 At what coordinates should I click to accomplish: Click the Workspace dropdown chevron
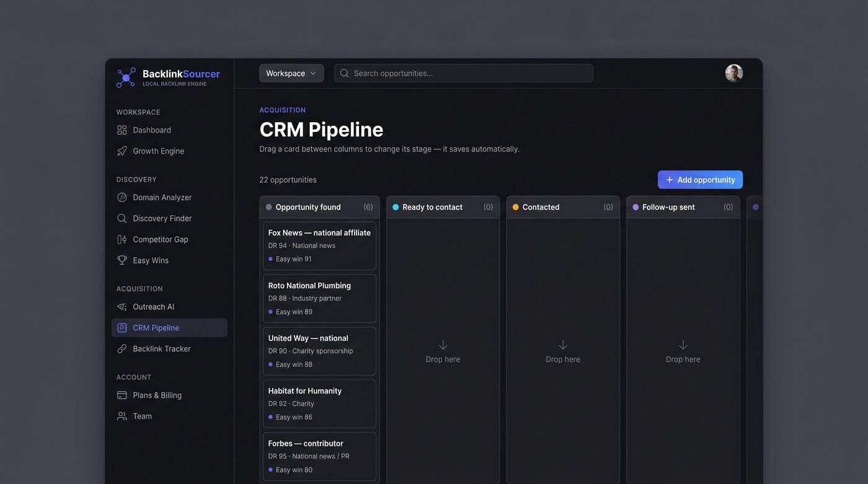pyautogui.click(x=313, y=74)
